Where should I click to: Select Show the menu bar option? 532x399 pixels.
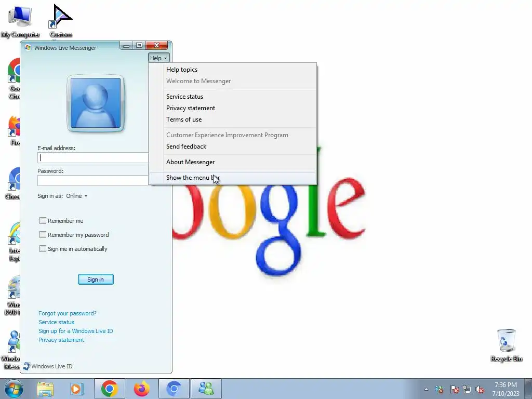click(232, 178)
